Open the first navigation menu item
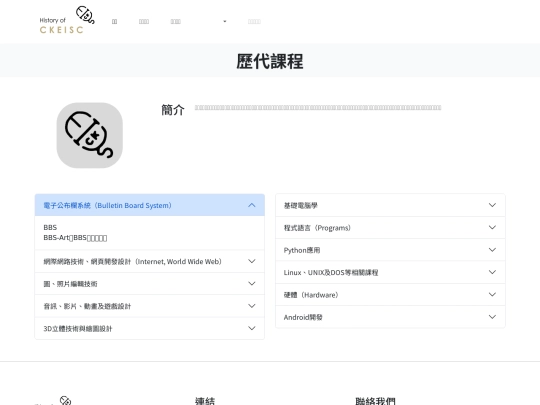 tap(114, 22)
